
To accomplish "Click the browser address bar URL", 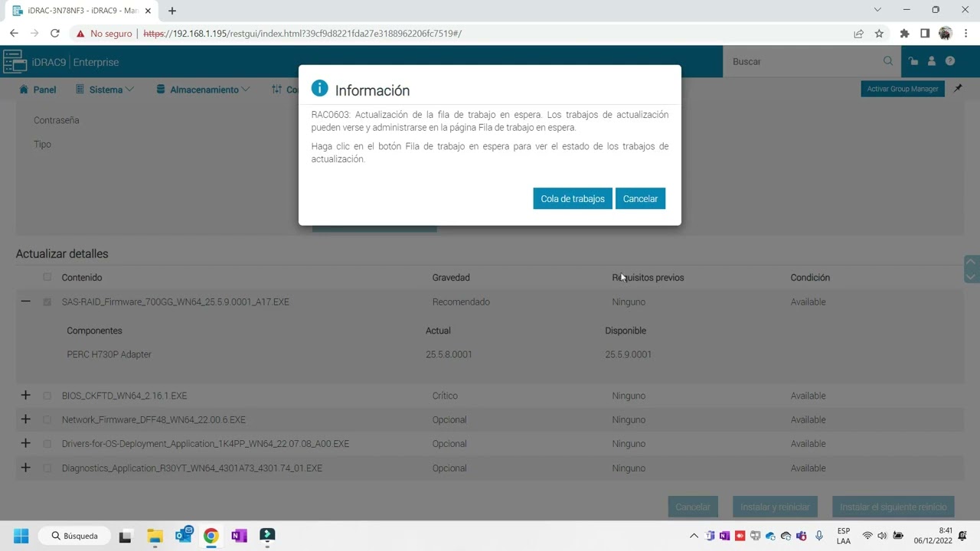I will tap(302, 34).
